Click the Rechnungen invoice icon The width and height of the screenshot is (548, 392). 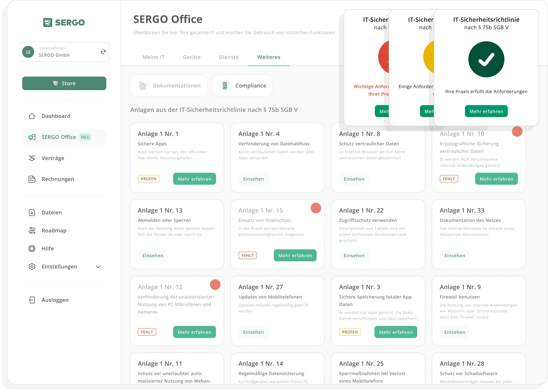click(x=32, y=179)
